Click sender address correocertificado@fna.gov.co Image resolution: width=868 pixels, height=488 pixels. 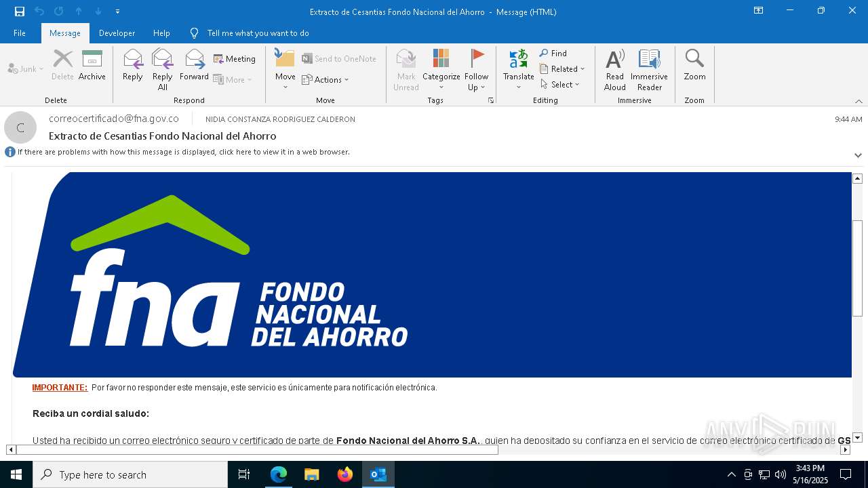[x=114, y=119]
